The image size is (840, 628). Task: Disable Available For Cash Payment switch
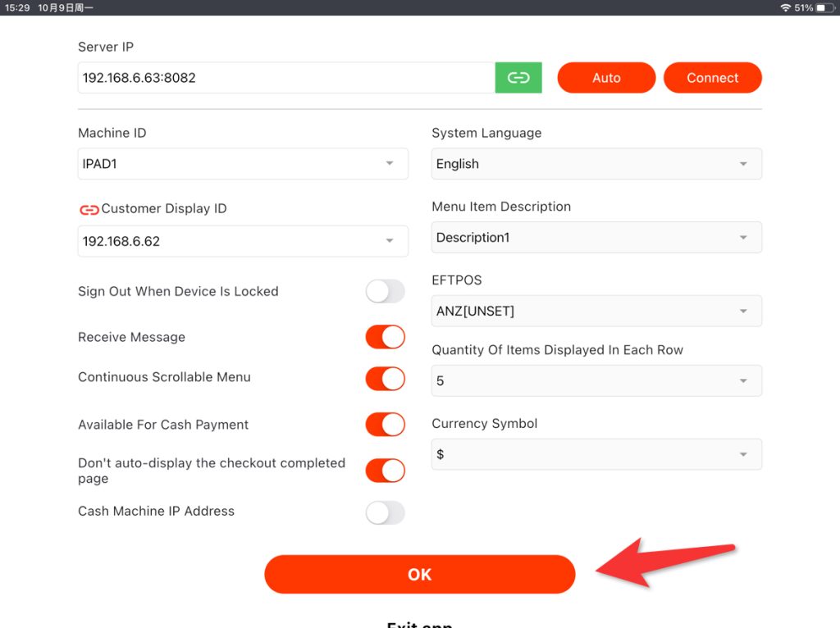pyautogui.click(x=385, y=424)
